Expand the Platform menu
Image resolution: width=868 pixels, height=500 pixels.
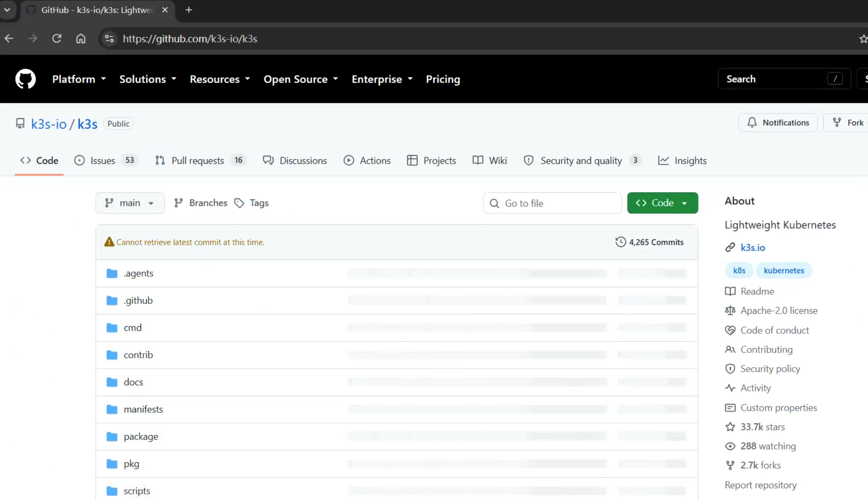79,79
